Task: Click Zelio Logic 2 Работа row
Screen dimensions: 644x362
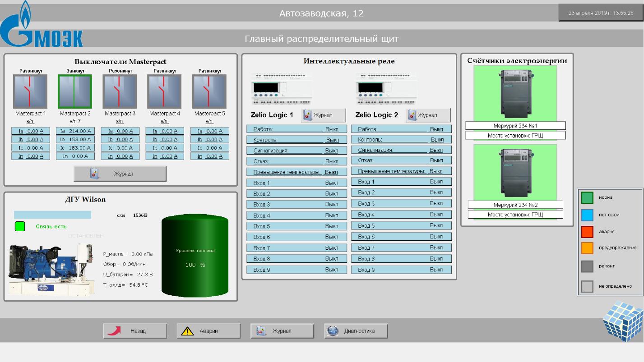Action: pos(402,129)
